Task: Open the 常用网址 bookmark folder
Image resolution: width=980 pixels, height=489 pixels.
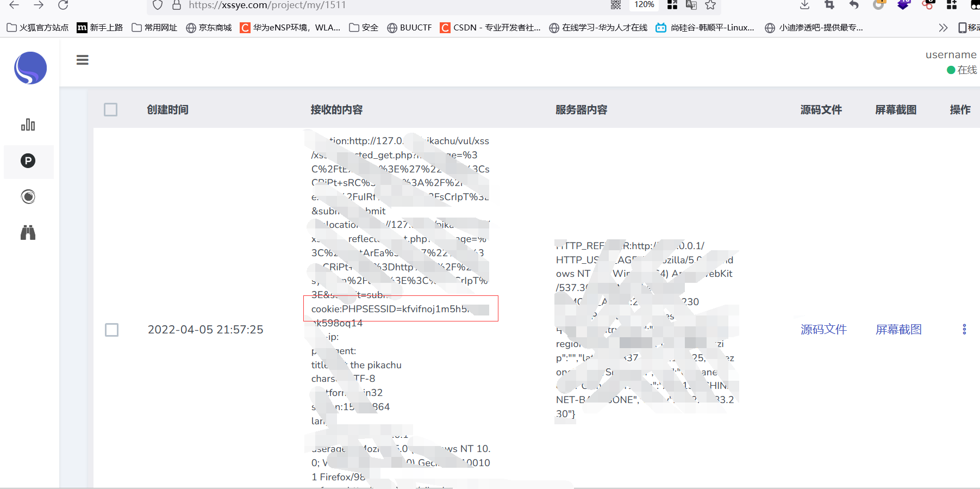Action: point(155,28)
